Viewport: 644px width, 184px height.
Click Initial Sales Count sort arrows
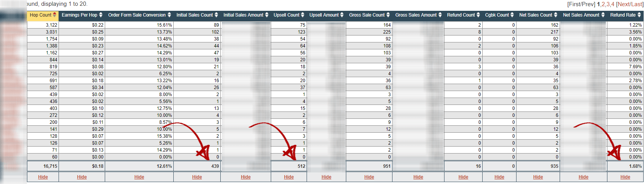click(216, 15)
